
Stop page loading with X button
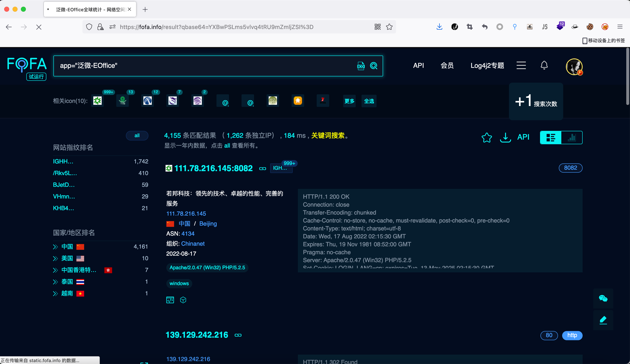39,27
